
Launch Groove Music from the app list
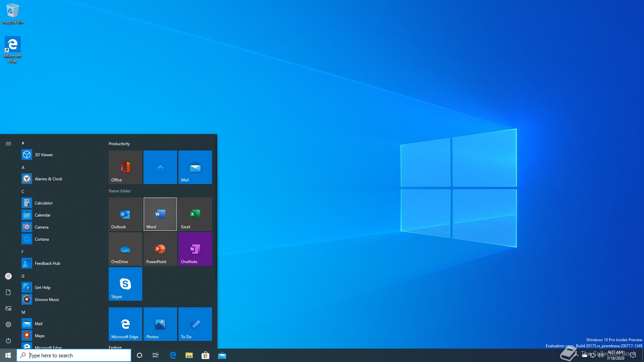60,300
